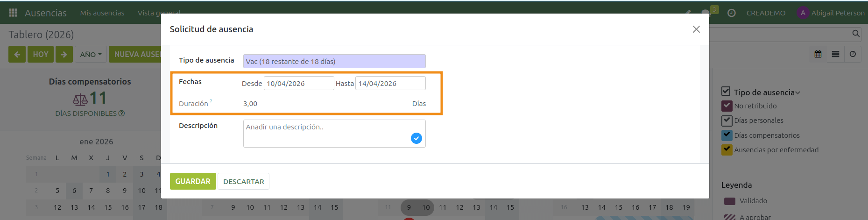Image resolution: width=868 pixels, height=220 pixels.
Task: Click the A aprobar striped legend swatch
Action: point(730,217)
